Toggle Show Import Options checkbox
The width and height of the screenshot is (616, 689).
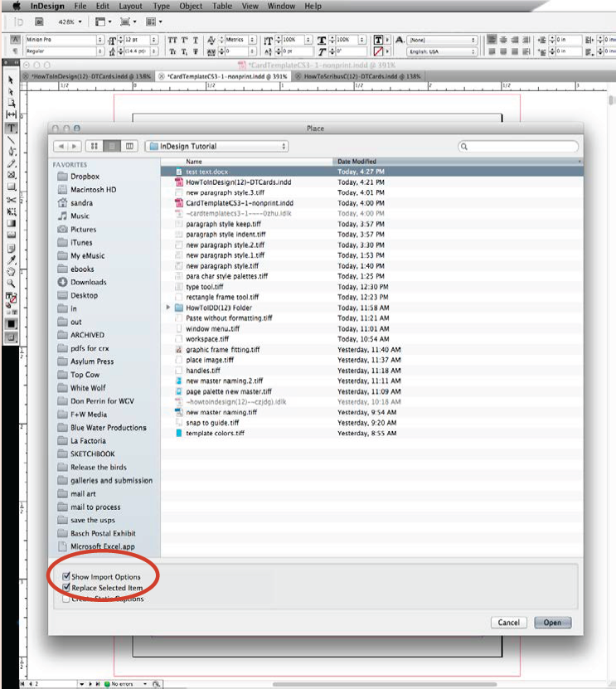(x=66, y=576)
